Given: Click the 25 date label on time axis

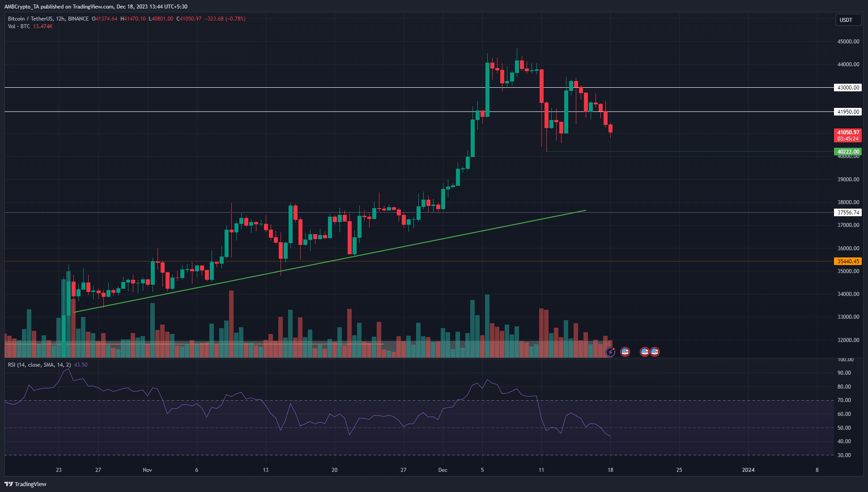Looking at the screenshot, I should point(679,470).
